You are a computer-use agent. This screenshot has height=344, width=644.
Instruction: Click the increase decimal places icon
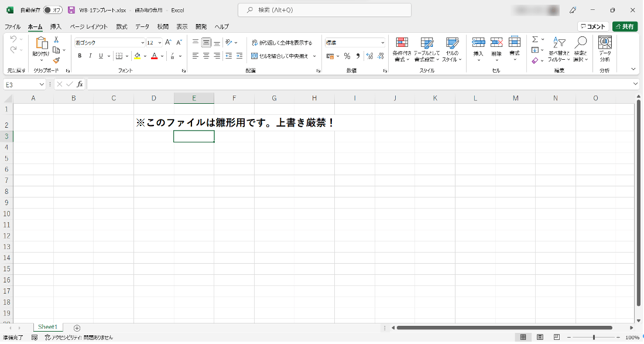369,56
